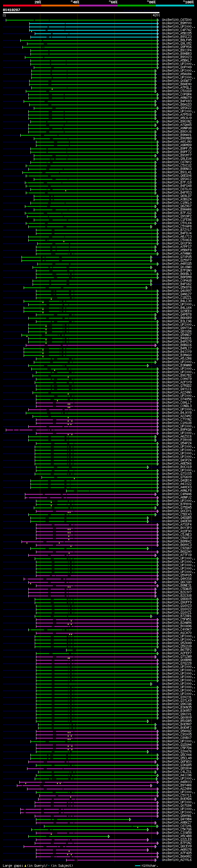Click the white query sequence bar

81,12
